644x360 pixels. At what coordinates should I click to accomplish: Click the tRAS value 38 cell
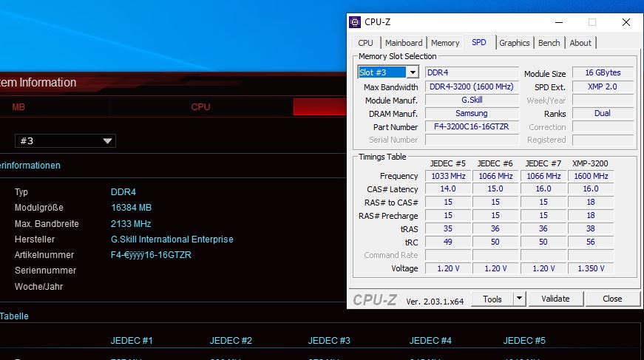(x=591, y=228)
